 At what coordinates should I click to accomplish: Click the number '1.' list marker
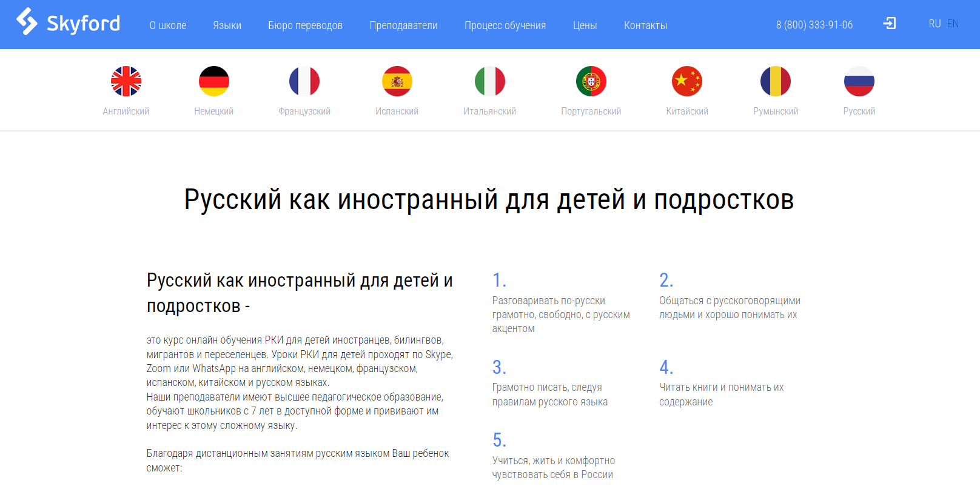point(499,281)
